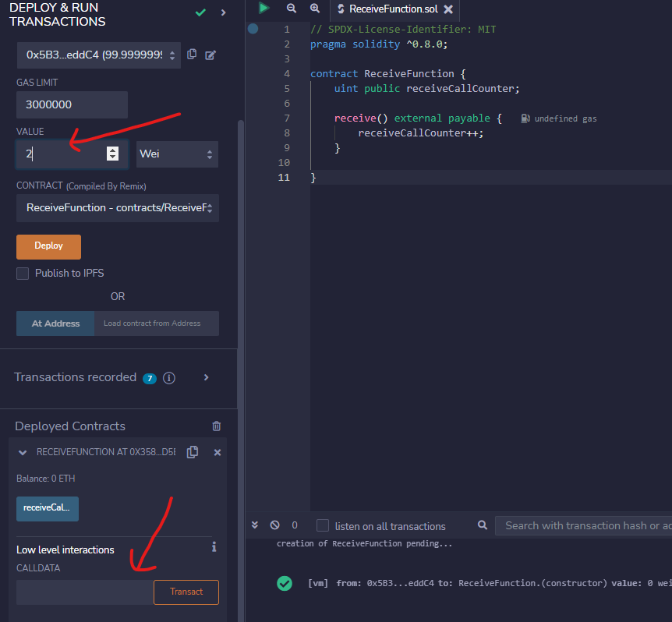Copy the selected account address
This screenshot has height=622, width=672.
[191, 55]
